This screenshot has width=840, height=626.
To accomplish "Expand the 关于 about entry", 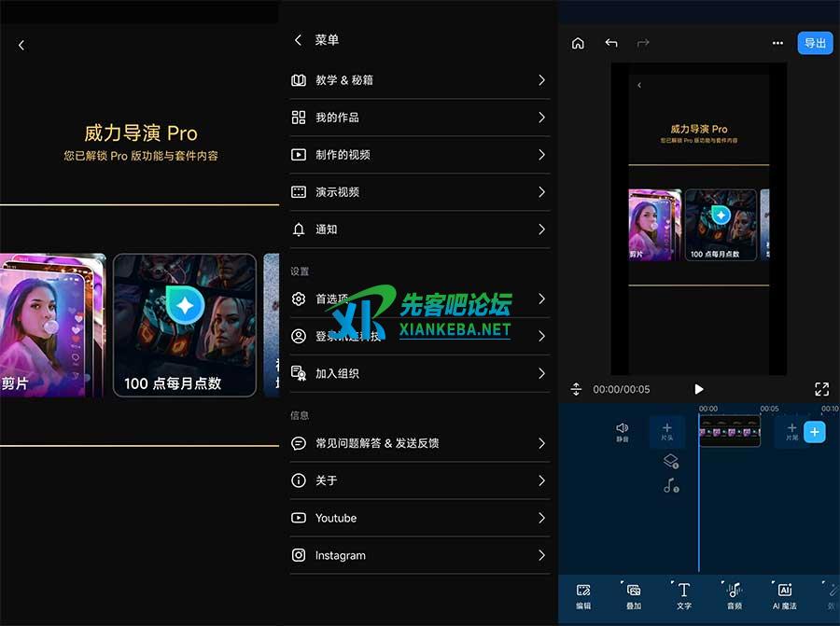I will 419,480.
